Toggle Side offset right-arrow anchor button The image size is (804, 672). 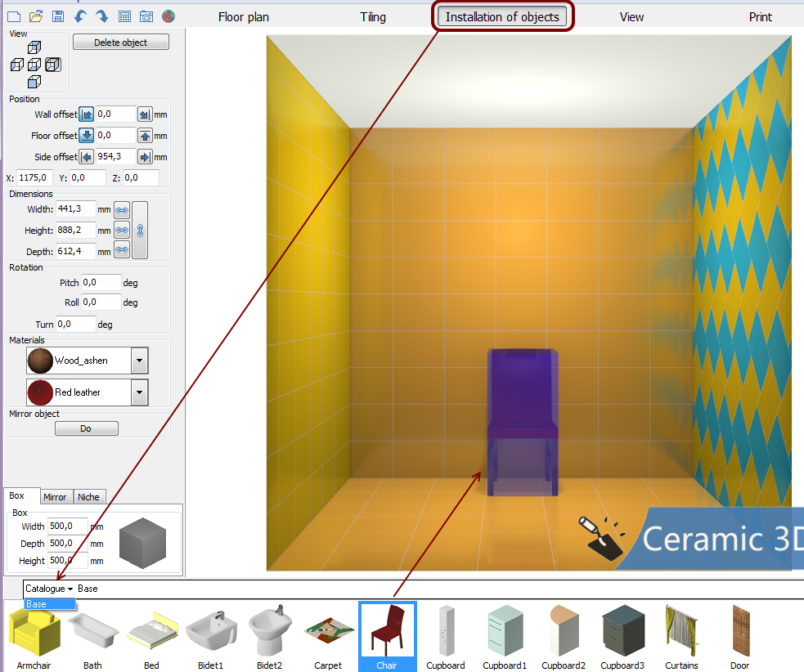click(x=145, y=157)
